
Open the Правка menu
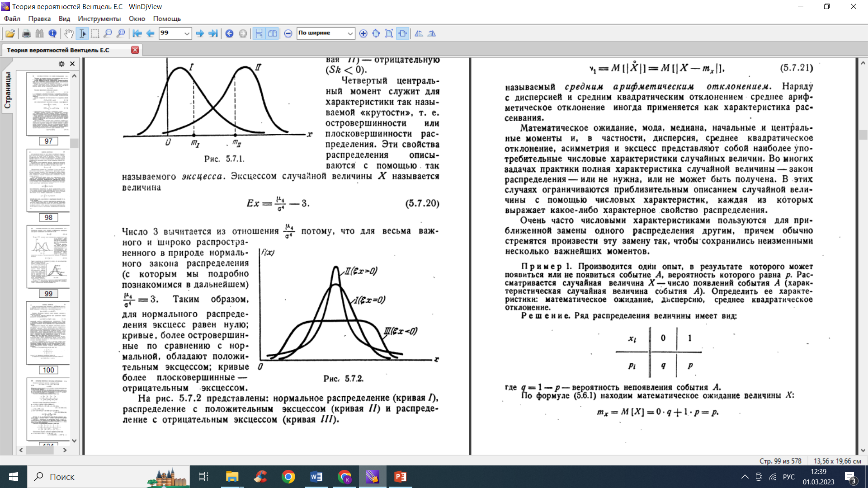point(39,19)
